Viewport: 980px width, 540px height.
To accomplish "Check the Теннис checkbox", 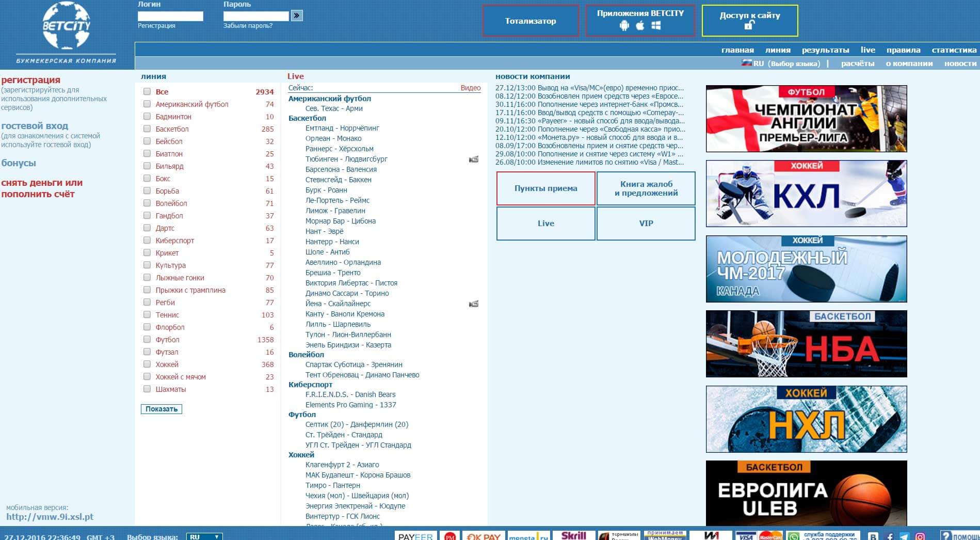I will coord(147,314).
